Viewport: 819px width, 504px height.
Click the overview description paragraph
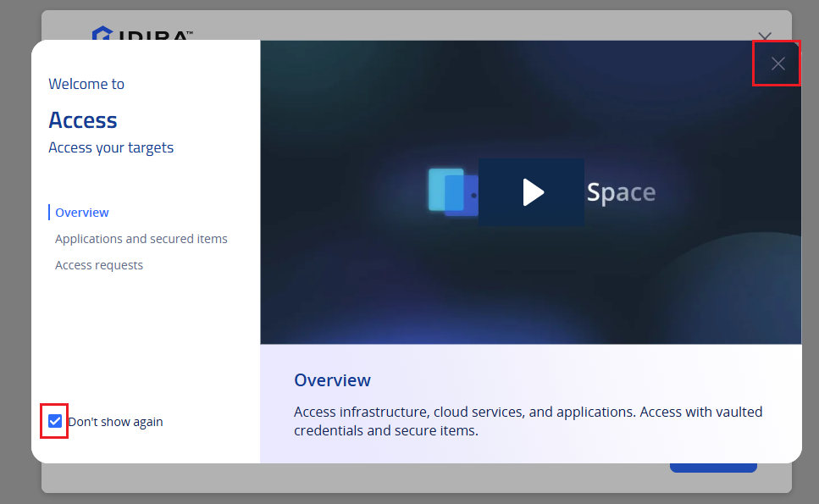[x=528, y=421]
